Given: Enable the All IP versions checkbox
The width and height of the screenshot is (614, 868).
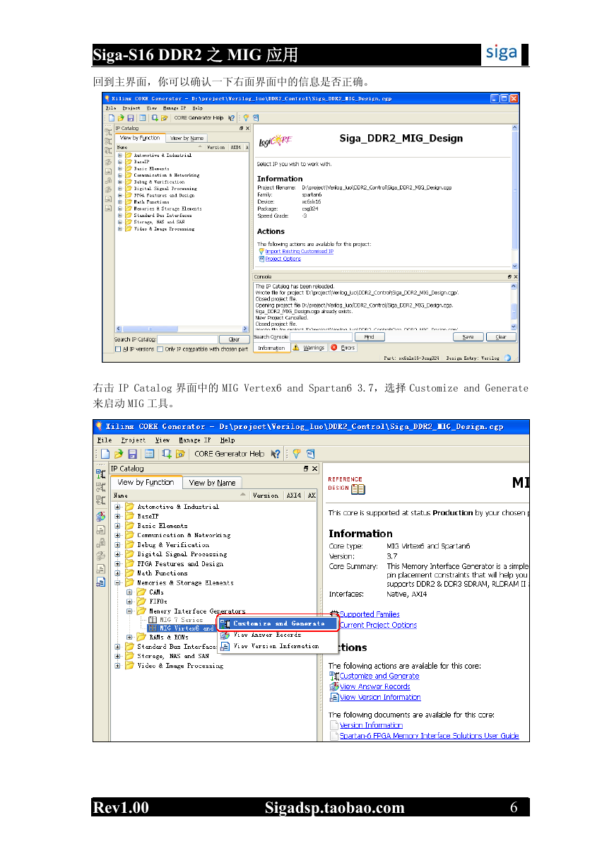Looking at the screenshot, I should (118, 348).
